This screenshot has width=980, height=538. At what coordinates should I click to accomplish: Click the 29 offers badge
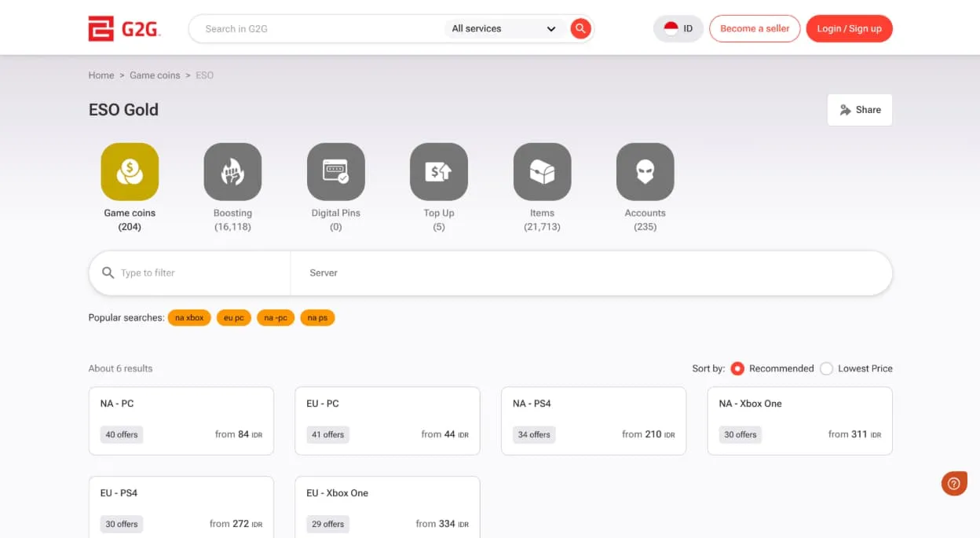click(x=327, y=524)
